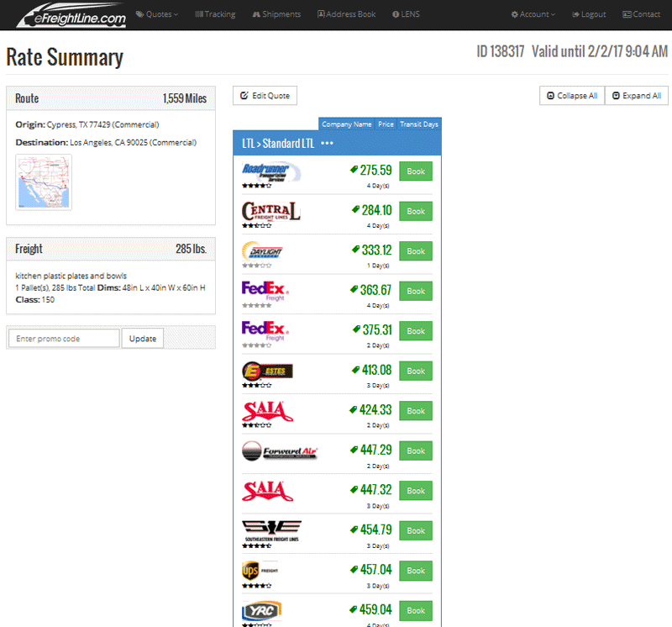
Task: Click the Estes carrier logo
Action: (267, 371)
